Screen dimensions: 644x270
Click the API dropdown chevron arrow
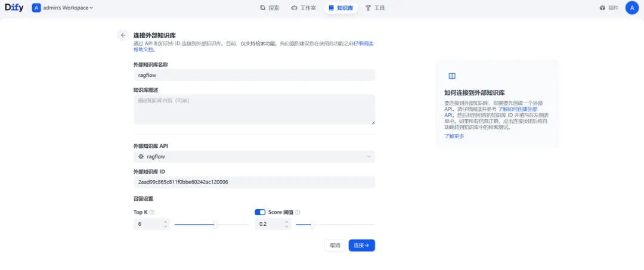tap(369, 157)
